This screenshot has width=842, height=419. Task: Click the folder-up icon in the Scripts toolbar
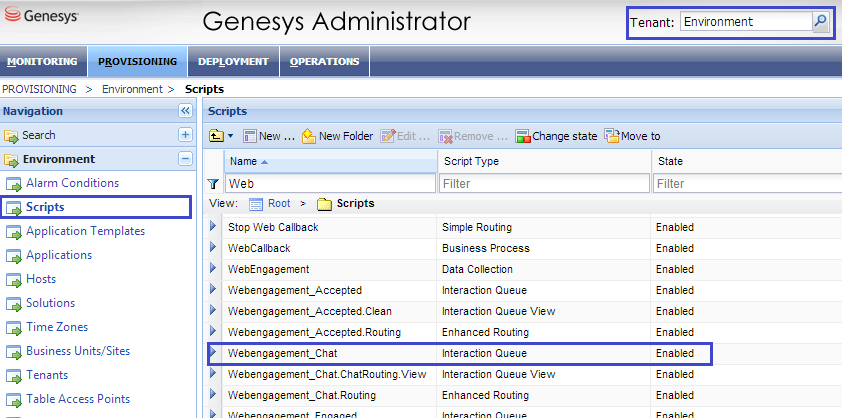click(x=216, y=136)
